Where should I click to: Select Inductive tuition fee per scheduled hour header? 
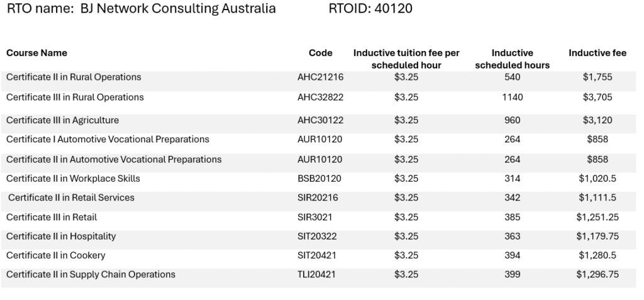406,58
